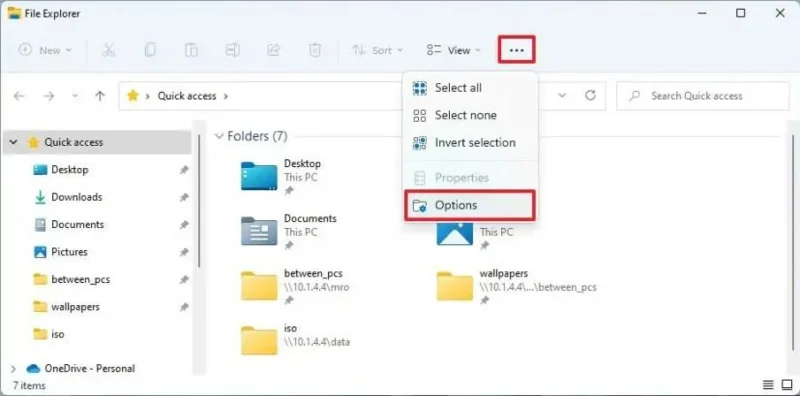The height and width of the screenshot is (396, 800).
Task: Click the \\10.1.4.4\data path text
Action: click(x=317, y=342)
